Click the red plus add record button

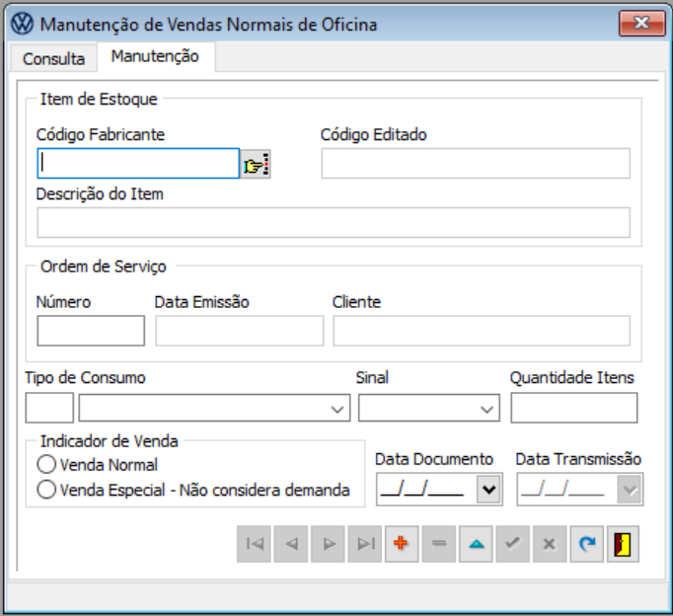click(401, 544)
